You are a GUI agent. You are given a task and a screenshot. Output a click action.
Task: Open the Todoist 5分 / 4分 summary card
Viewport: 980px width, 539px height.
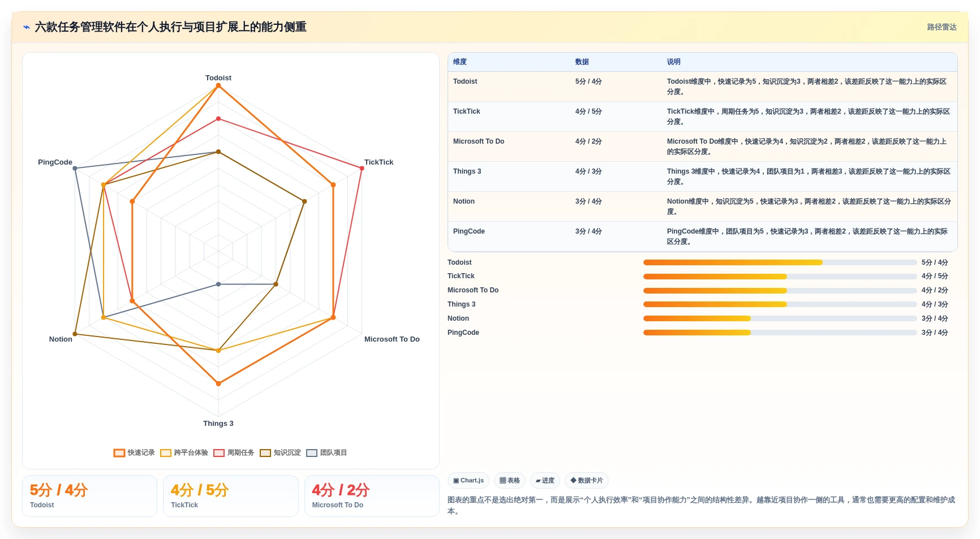(x=89, y=496)
